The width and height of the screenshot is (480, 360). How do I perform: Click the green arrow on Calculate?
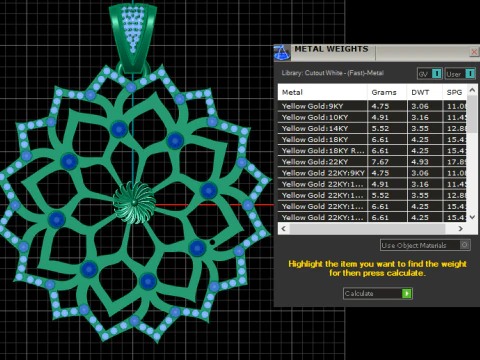(407, 293)
